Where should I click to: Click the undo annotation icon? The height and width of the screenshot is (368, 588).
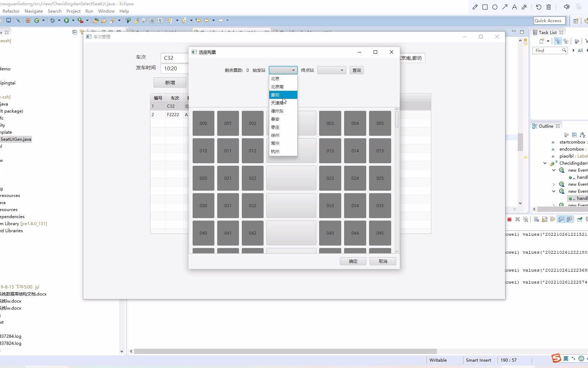pos(539,7)
